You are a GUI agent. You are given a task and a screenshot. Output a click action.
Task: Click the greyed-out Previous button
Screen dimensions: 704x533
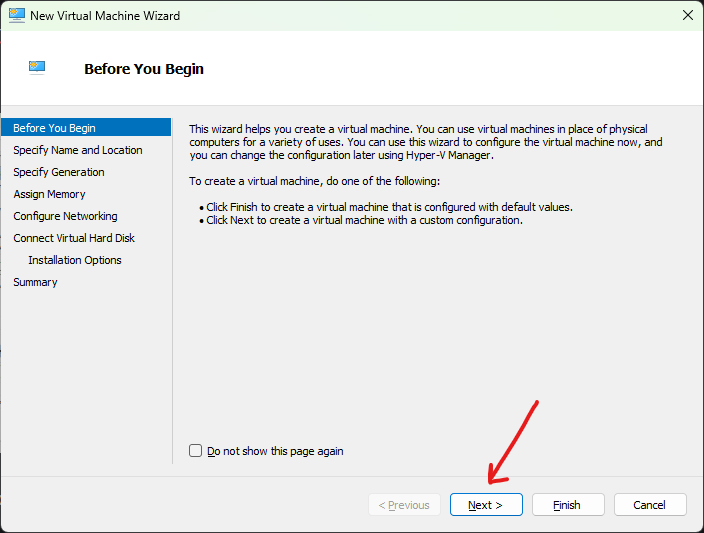(x=404, y=505)
